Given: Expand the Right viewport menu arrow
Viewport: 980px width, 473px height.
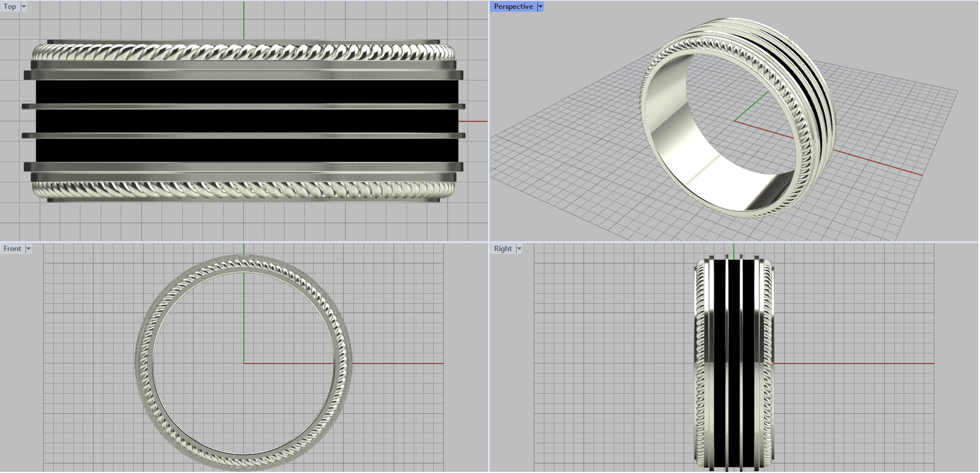Looking at the screenshot, I should click(519, 249).
